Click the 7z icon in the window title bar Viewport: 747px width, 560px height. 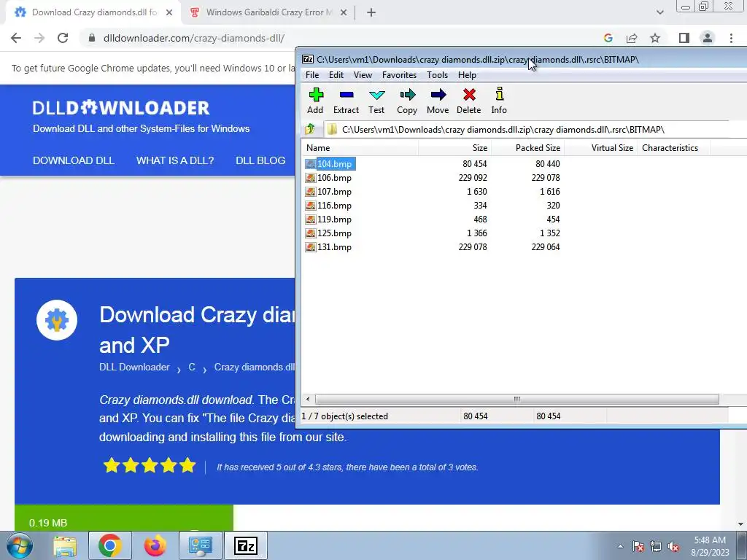308,60
